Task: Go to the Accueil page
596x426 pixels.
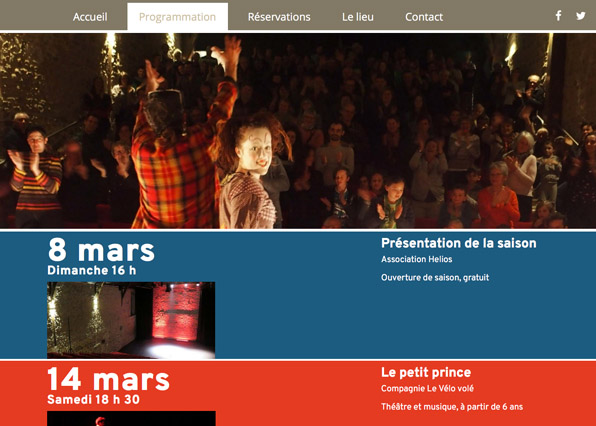Action: pos(90,17)
